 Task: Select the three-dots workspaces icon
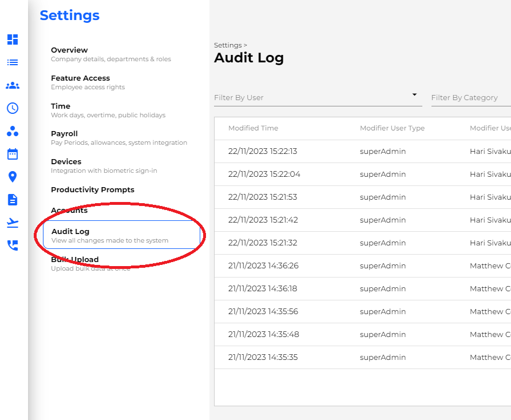[x=13, y=131]
